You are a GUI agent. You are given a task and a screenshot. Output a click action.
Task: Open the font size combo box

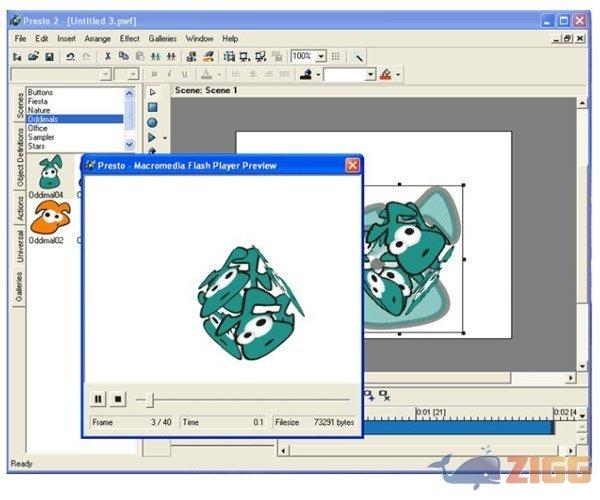[x=127, y=74]
